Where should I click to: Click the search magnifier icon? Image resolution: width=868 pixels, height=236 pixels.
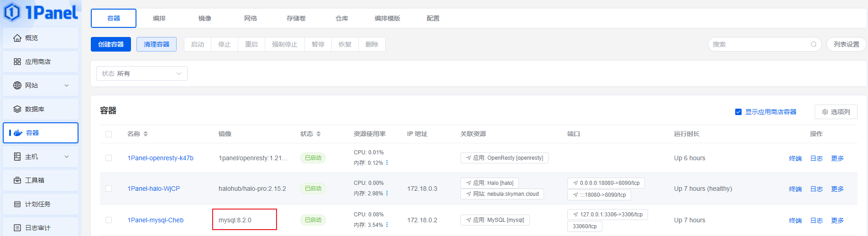(813, 44)
